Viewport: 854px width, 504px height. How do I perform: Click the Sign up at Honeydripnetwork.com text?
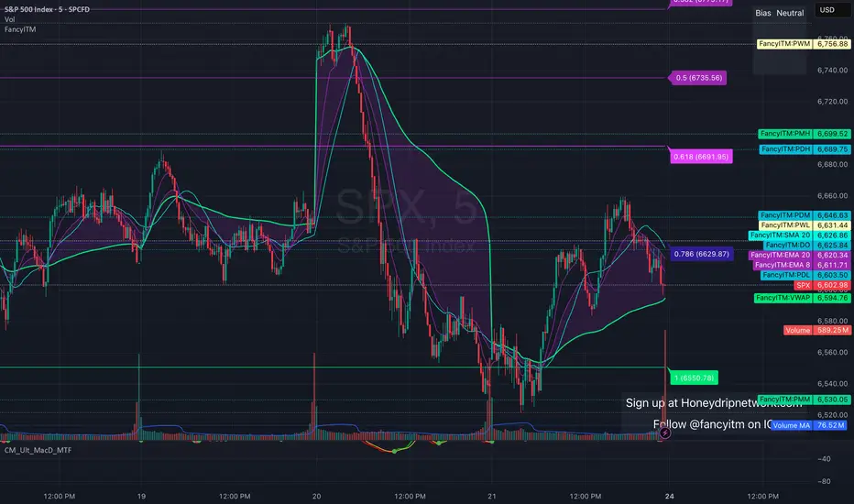tap(714, 403)
